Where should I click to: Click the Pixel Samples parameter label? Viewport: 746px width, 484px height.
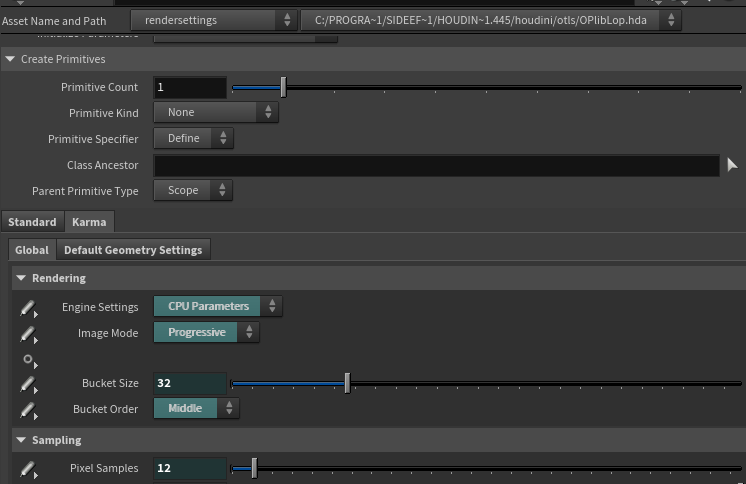click(x=104, y=468)
